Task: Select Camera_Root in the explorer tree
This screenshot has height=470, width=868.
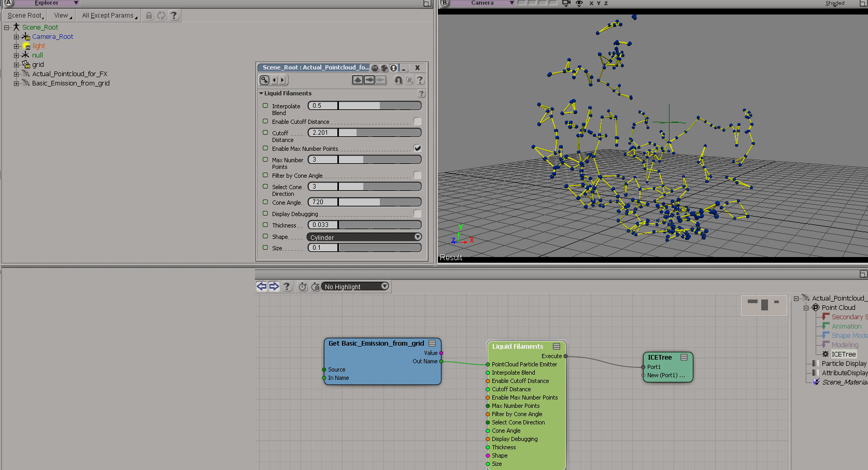Action: [x=52, y=37]
